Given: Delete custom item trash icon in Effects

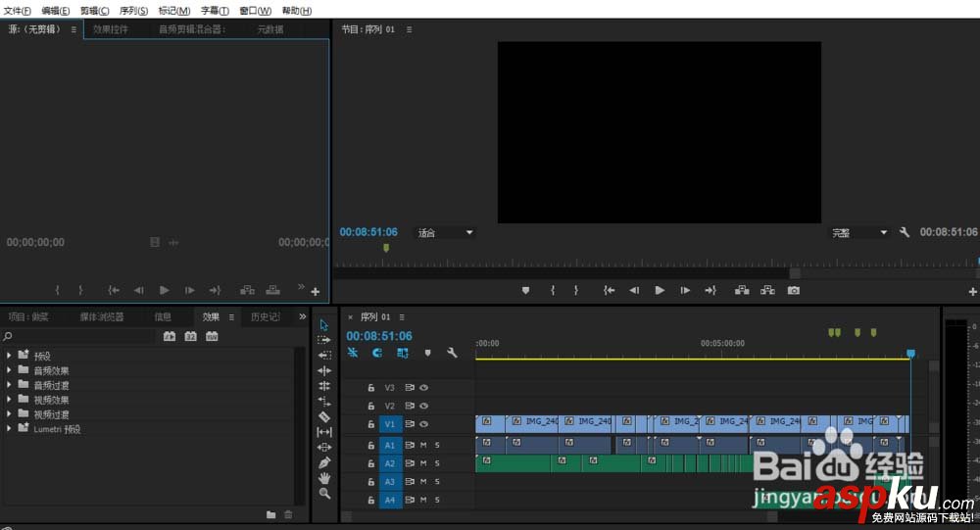Looking at the screenshot, I should coord(288,515).
